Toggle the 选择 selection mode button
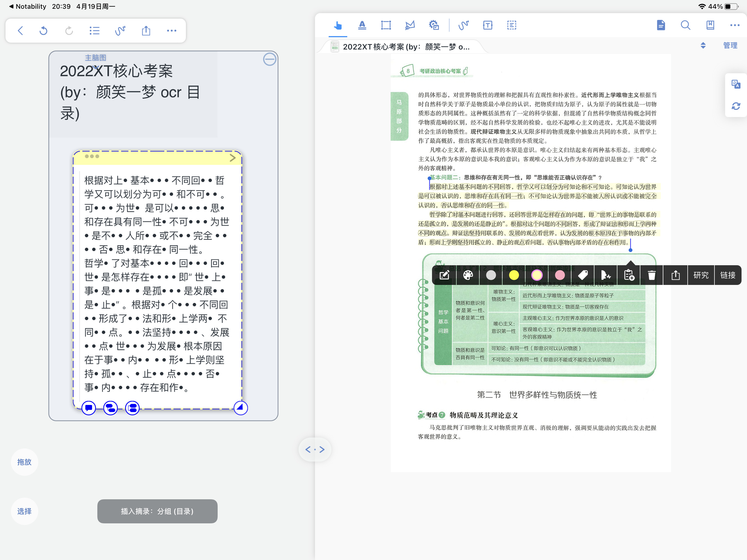747x560 pixels. pyautogui.click(x=24, y=511)
